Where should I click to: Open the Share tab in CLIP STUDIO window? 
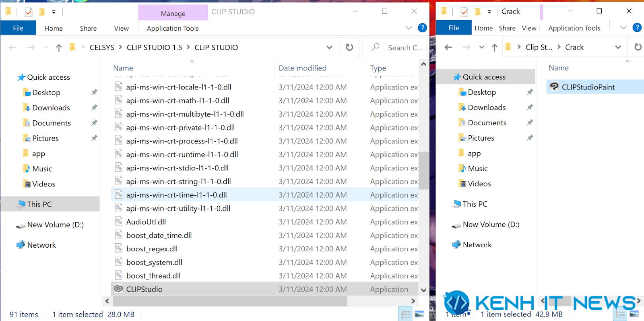[88, 28]
